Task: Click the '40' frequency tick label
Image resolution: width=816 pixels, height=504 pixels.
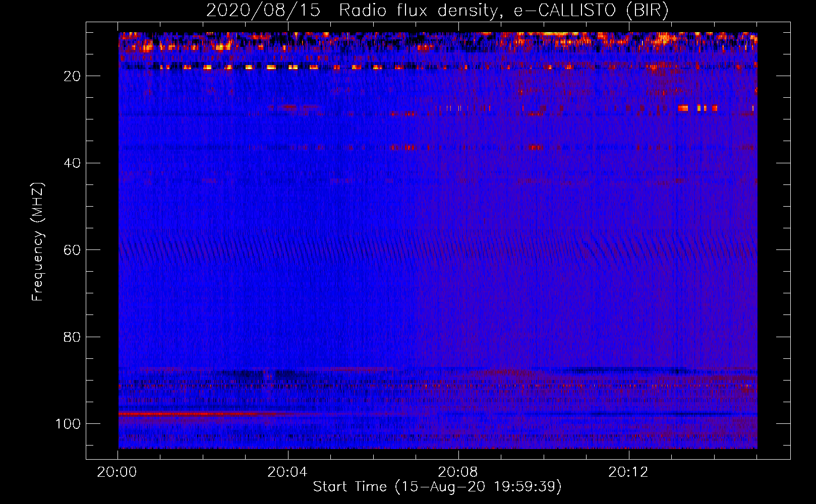Action: coord(72,163)
